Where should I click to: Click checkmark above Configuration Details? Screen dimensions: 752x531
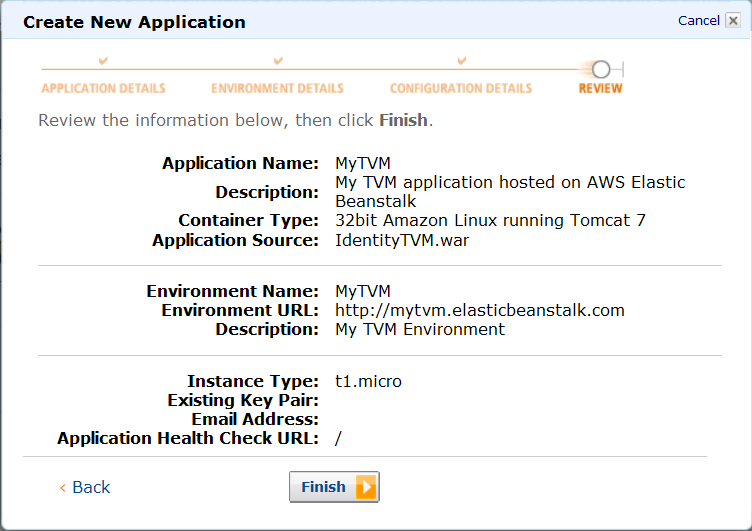(462, 61)
